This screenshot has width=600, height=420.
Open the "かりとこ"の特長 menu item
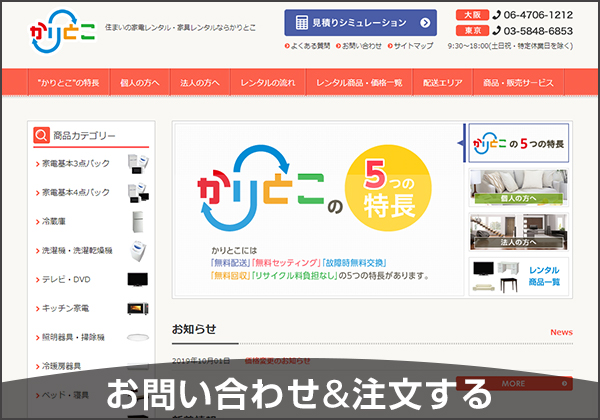coord(66,83)
